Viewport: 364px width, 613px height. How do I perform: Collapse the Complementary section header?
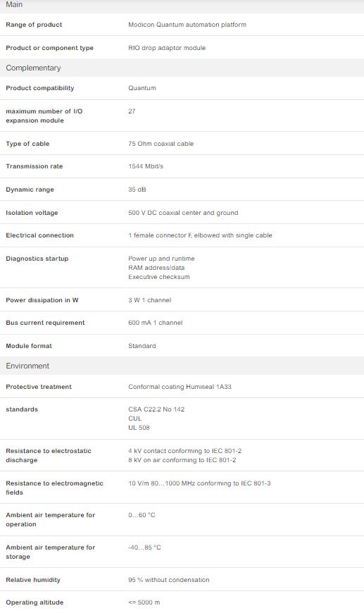182,68
